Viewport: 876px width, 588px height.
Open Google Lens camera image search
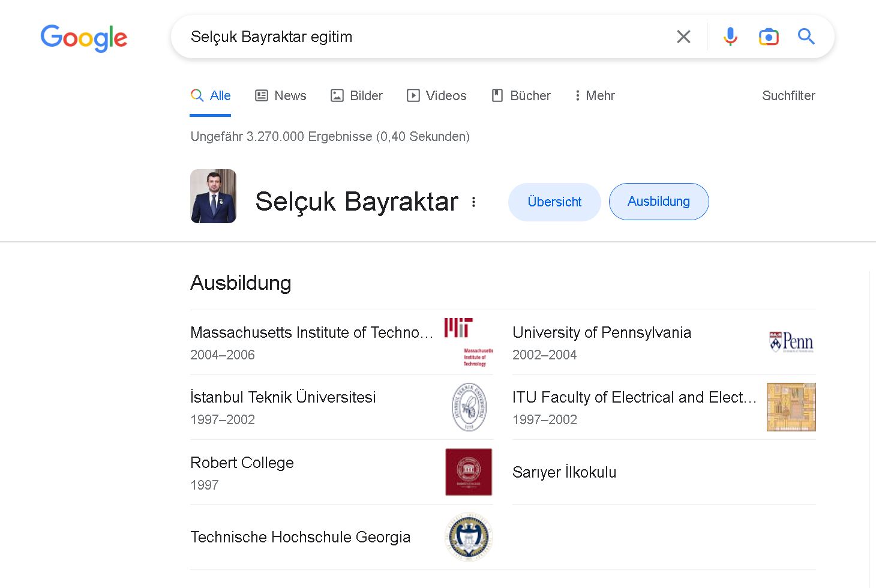coord(769,37)
